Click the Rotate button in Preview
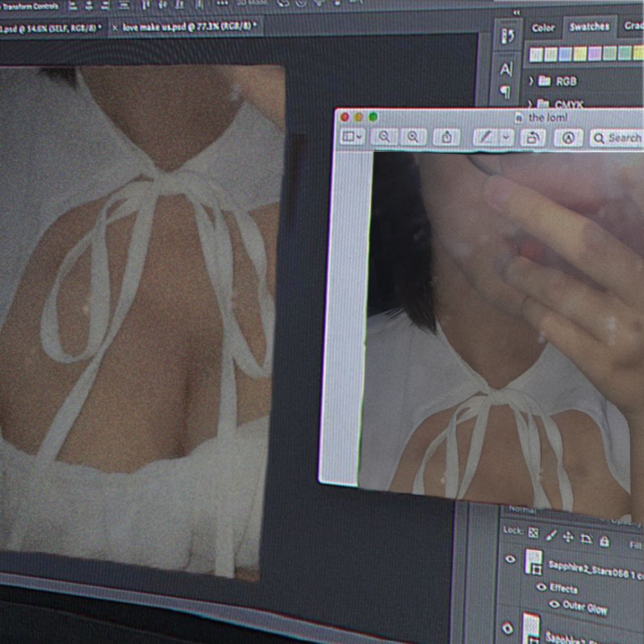 click(533, 138)
